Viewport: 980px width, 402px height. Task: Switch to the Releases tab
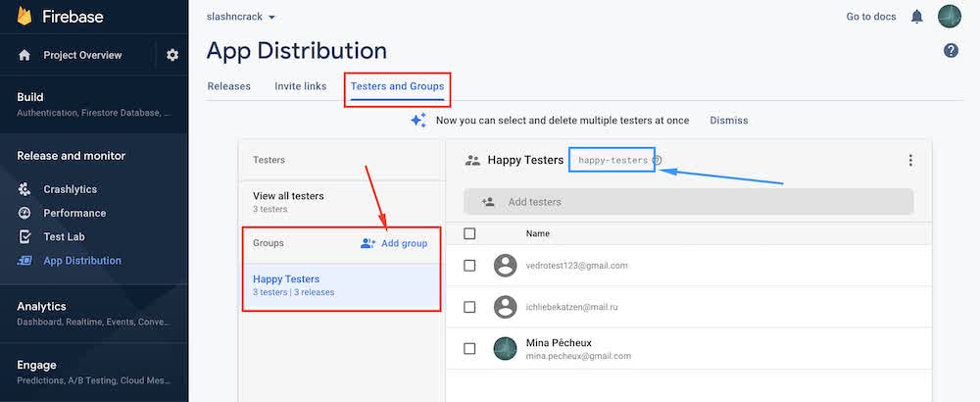coord(228,86)
